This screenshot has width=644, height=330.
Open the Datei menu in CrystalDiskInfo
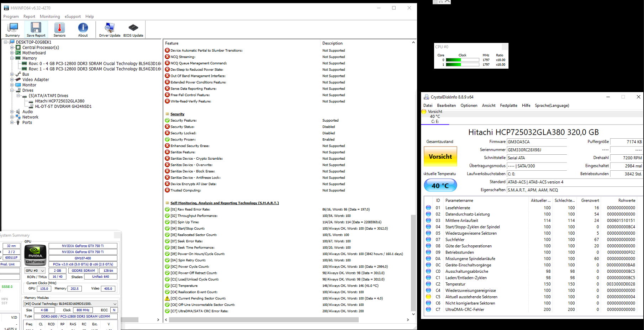click(x=428, y=106)
